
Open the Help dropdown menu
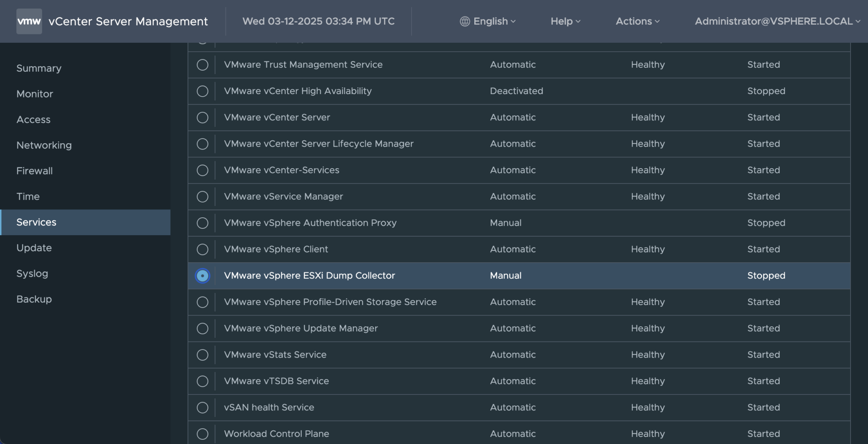tap(565, 21)
